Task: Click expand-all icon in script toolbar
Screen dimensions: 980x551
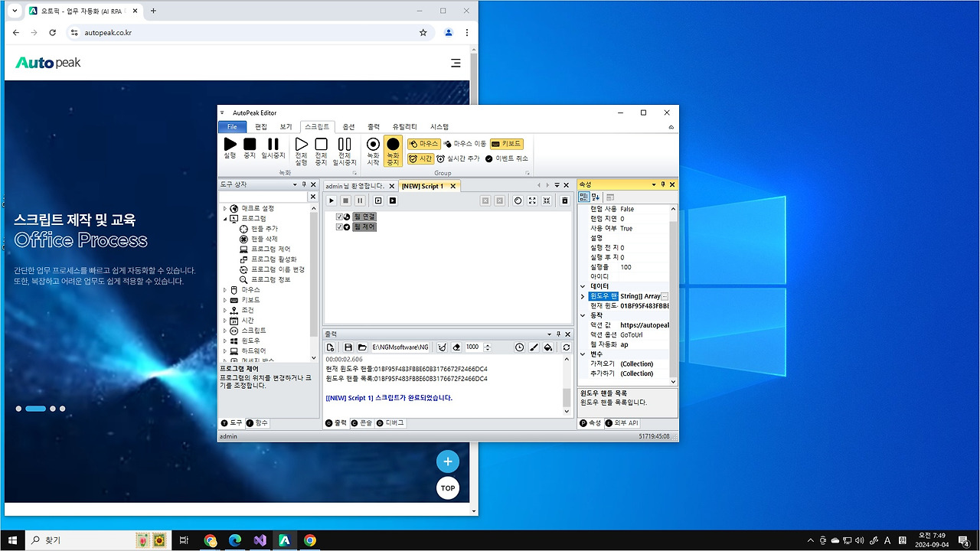Action: coord(532,201)
